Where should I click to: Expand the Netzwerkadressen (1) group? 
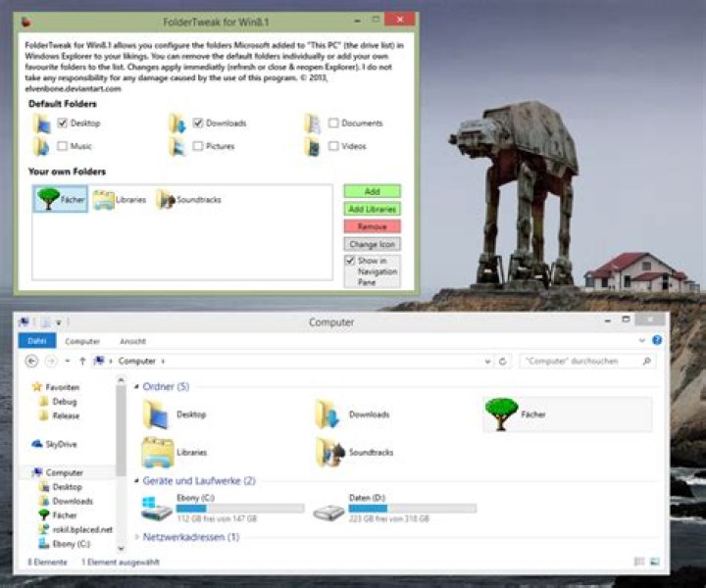pos(136,537)
